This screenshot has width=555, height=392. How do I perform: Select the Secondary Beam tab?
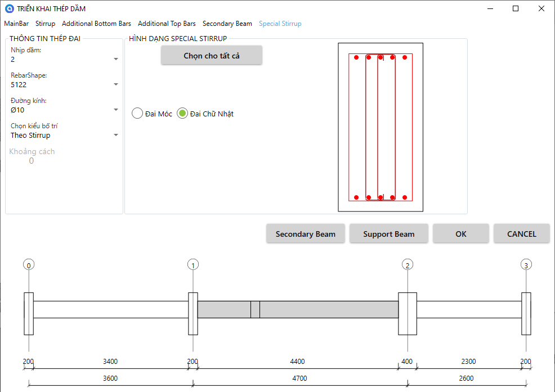coord(227,24)
